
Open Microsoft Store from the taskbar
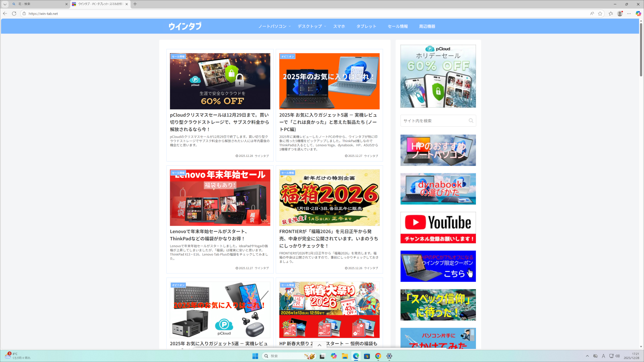(x=367, y=356)
